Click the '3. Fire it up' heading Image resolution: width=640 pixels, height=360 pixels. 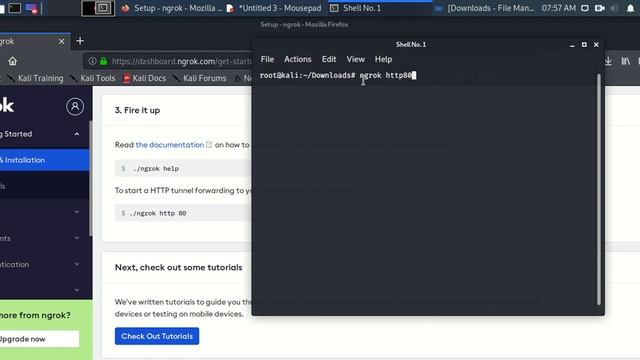tap(137, 110)
